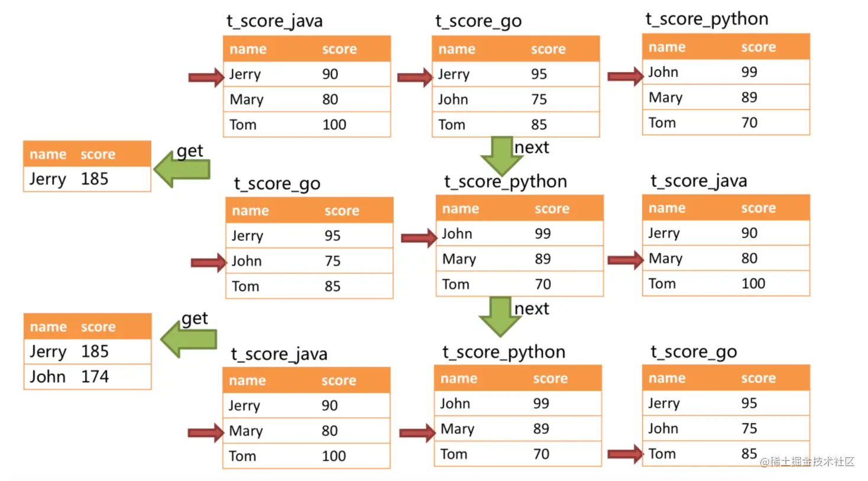Click the score 174 cell
This screenshot has width=868, height=481.
95,377
